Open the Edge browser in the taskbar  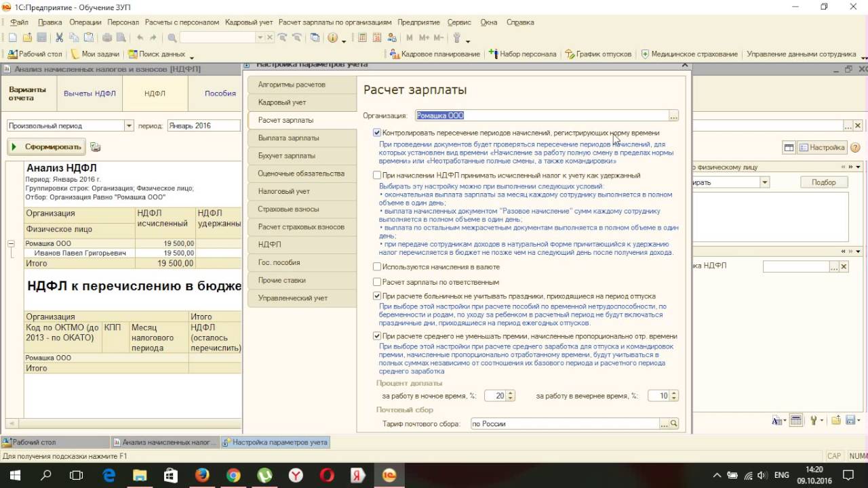pos(108,475)
